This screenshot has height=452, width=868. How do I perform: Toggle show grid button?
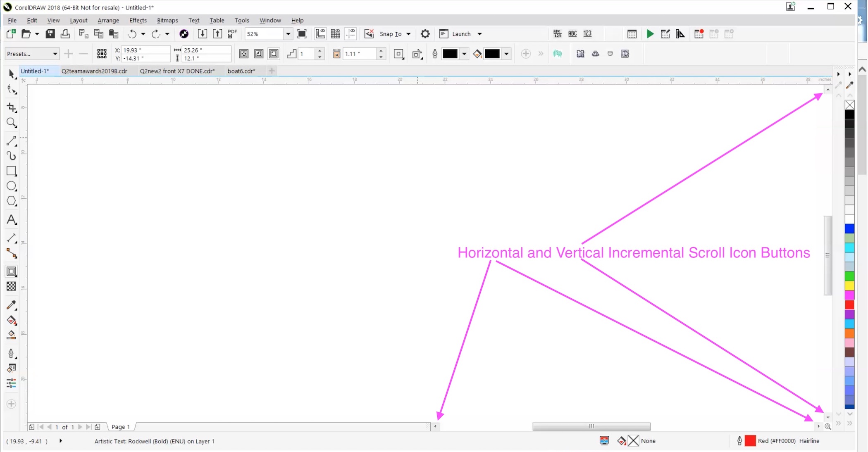tap(335, 34)
